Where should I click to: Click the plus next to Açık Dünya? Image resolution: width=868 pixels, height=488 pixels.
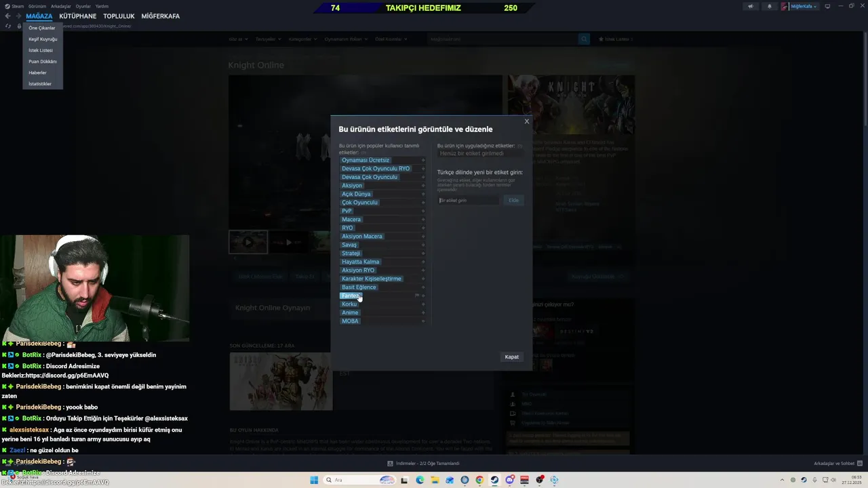click(x=423, y=195)
